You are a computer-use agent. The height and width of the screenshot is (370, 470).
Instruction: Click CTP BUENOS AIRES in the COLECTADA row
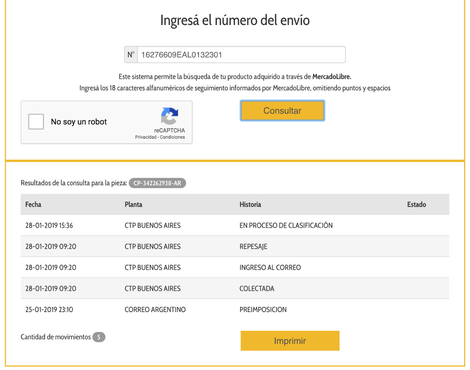[153, 288]
